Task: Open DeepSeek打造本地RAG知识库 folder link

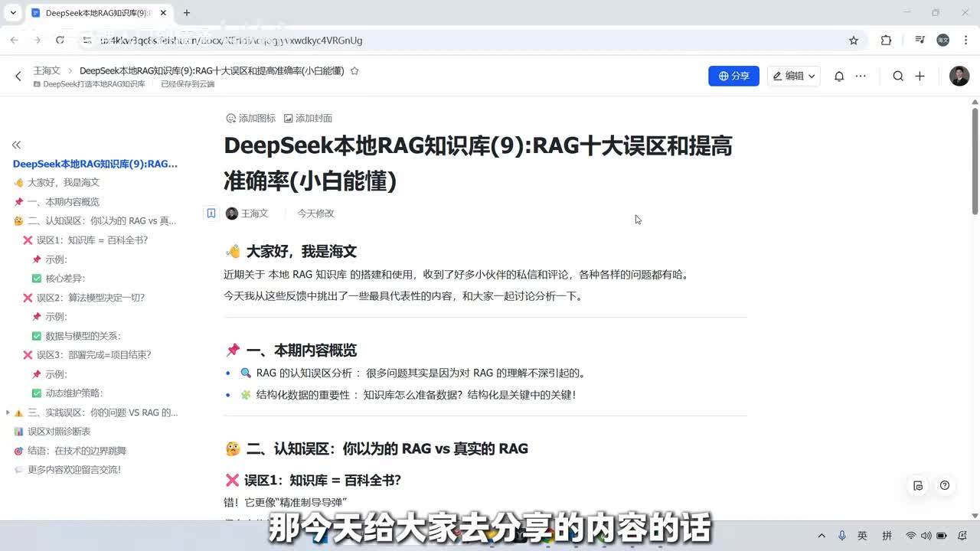Action: (x=89, y=84)
